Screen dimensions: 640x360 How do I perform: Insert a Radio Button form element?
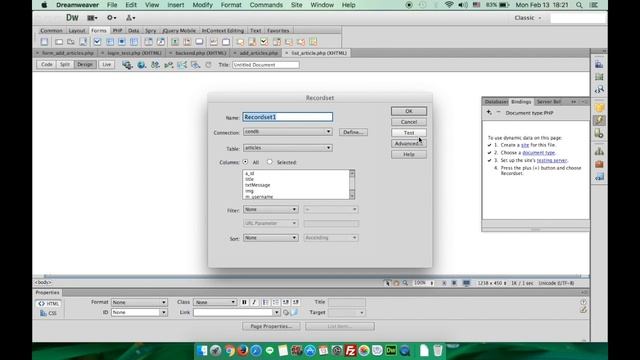click(x=122, y=42)
